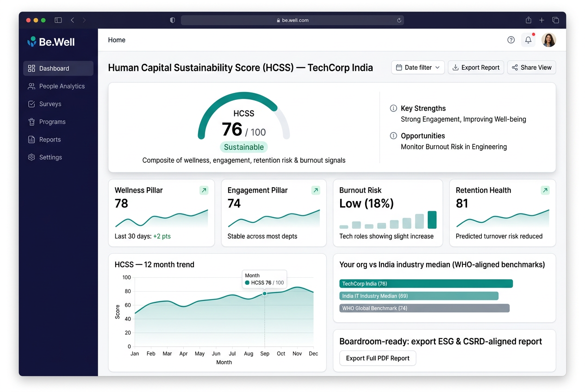
Task: Click the Be.Well logo
Action: [x=51, y=42]
